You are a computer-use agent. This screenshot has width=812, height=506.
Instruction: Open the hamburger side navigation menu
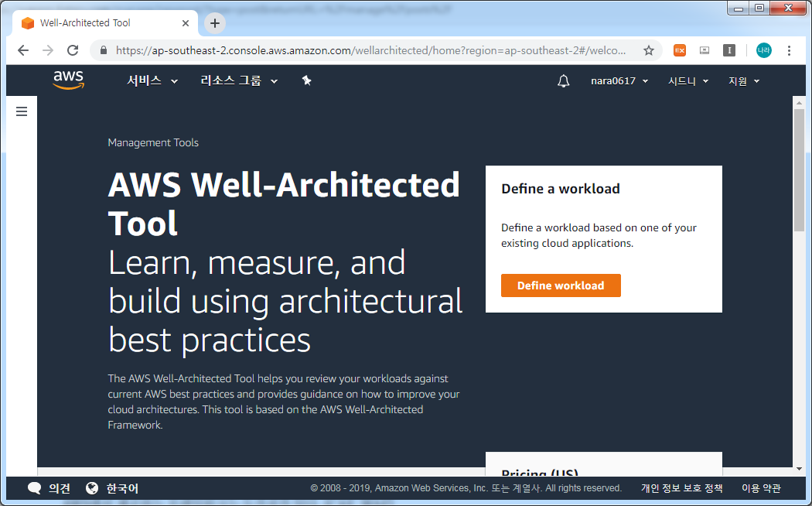coord(22,111)
